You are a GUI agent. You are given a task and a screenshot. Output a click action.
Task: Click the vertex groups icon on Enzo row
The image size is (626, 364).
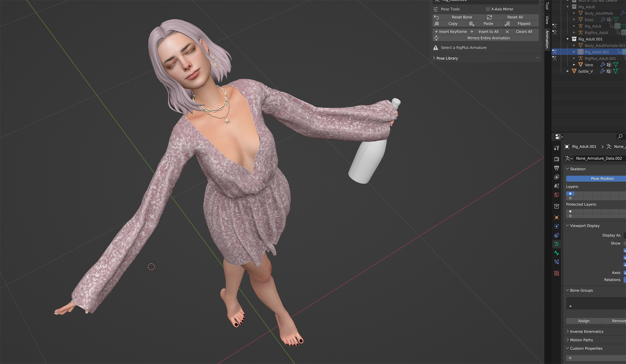click(609, 20)
